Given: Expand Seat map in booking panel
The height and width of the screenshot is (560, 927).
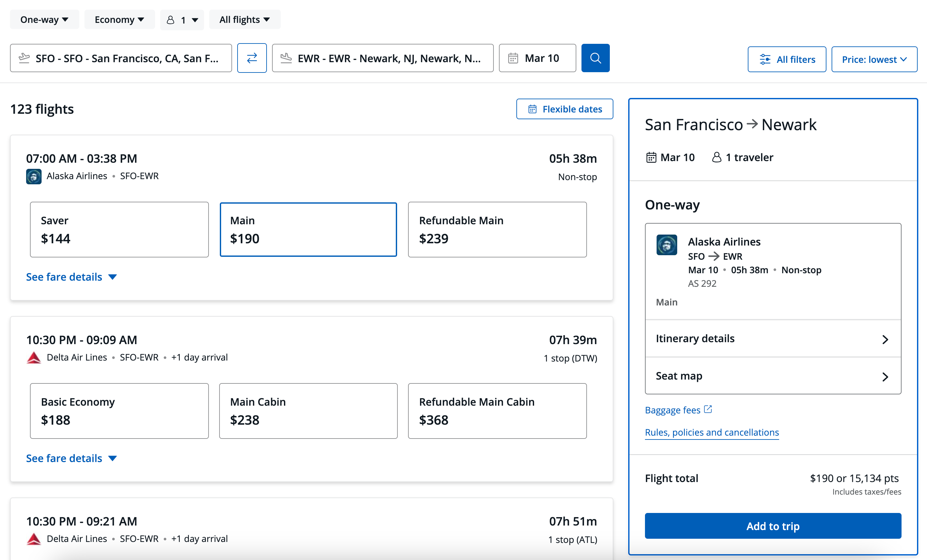Looking at the screenshot, I should click(772, 376).
